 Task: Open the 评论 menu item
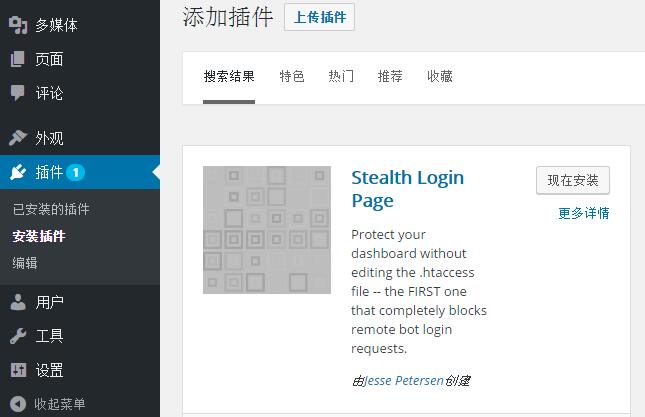coord(80,93)
